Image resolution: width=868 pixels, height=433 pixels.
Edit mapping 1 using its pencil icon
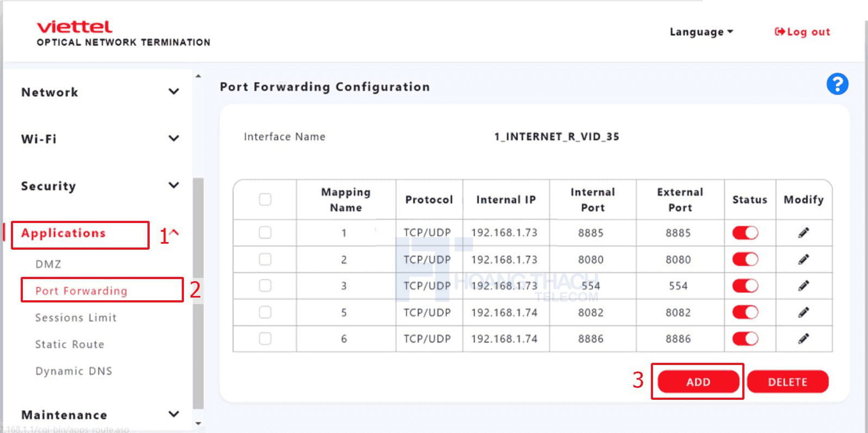click(804, 232)
